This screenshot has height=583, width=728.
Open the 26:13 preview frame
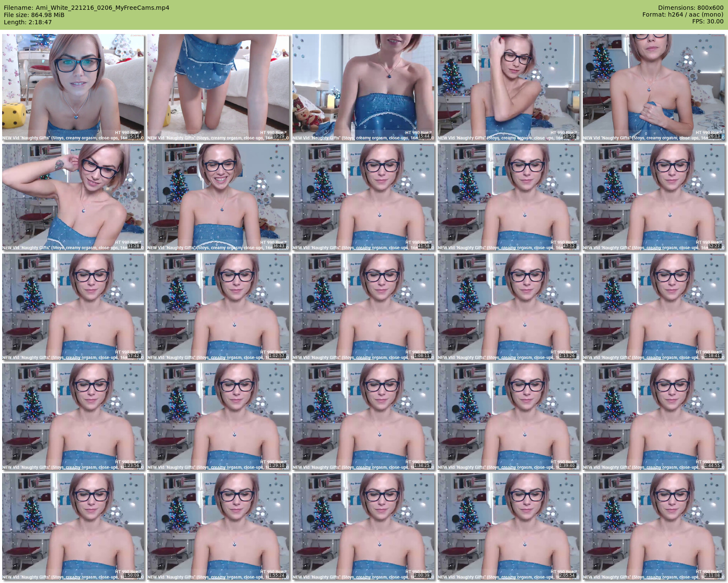click(654, 88)
